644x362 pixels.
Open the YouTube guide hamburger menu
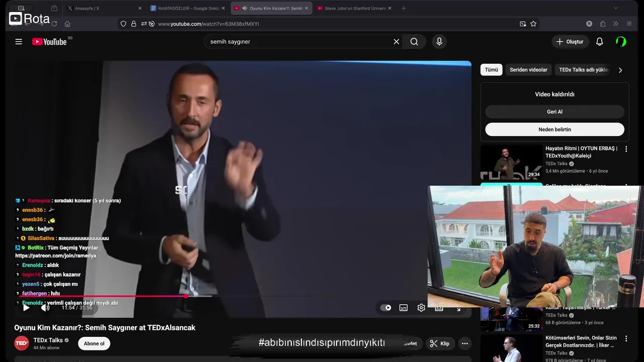tap(19, 42)
